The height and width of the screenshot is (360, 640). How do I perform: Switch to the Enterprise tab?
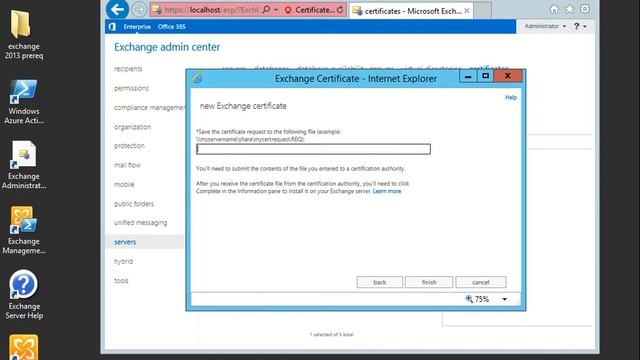[x=137, y=27]
